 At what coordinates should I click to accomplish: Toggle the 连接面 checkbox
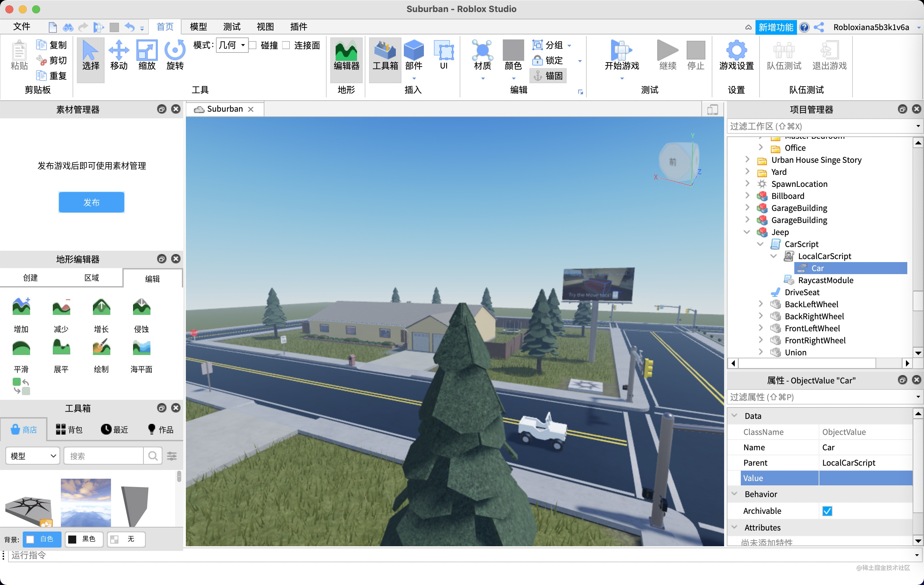click(286, 45)
